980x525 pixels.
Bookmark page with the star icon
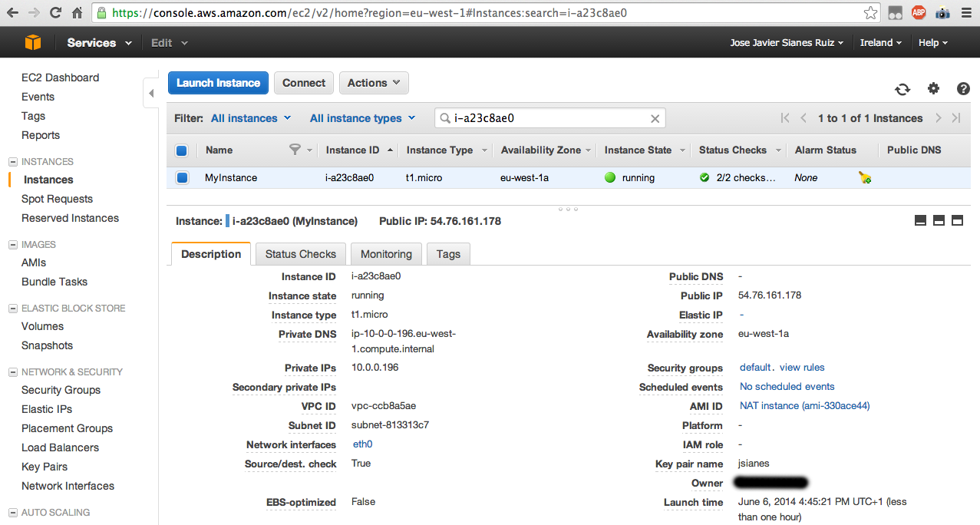(x=870, y=13)
